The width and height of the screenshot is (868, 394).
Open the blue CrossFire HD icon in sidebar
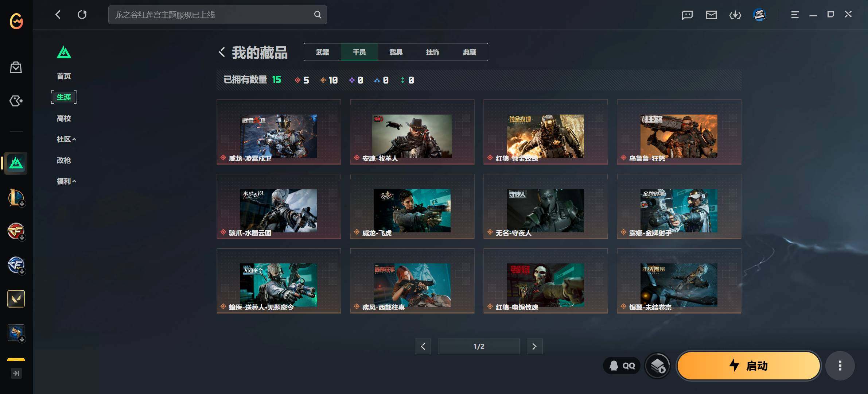click(x=16, y=265)
